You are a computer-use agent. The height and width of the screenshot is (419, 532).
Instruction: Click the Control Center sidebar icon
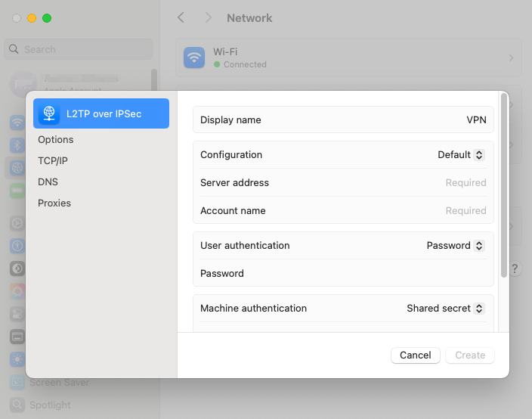pos(17,314)
